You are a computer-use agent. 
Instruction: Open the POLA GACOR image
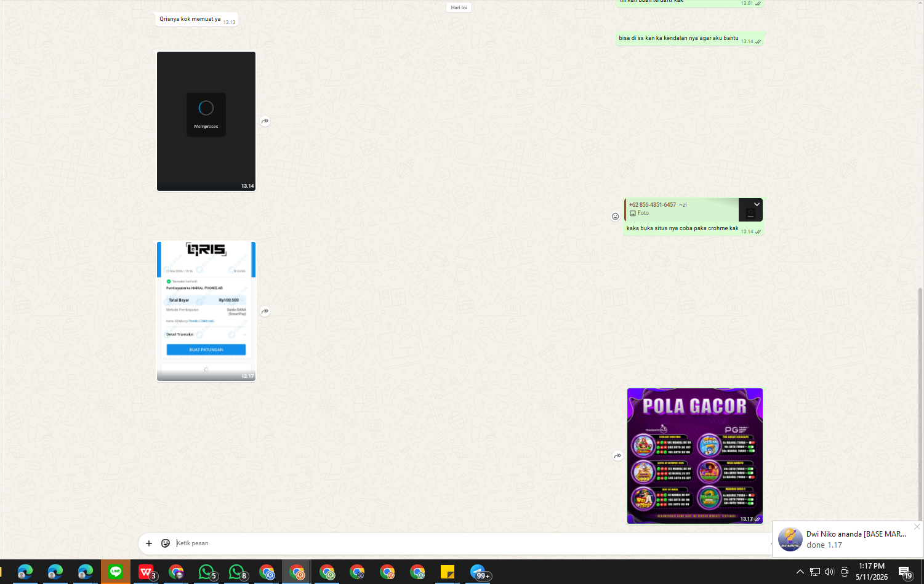click(x=695, y=456)
